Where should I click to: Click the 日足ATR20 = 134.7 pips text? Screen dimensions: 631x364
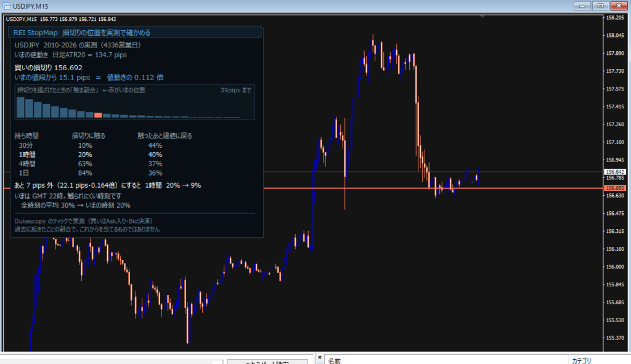[90, 55]
